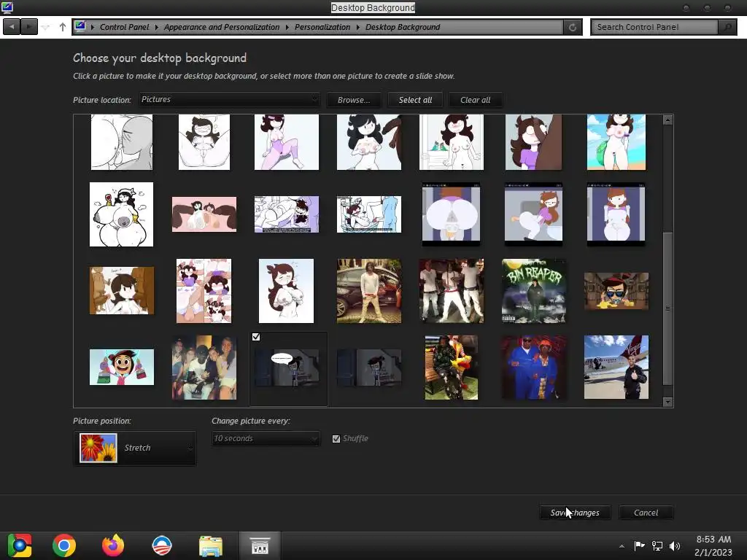Open Appearance and Personalization breadcrumb
The height and width of the screenshot is (560, 747).
[222, 27]
